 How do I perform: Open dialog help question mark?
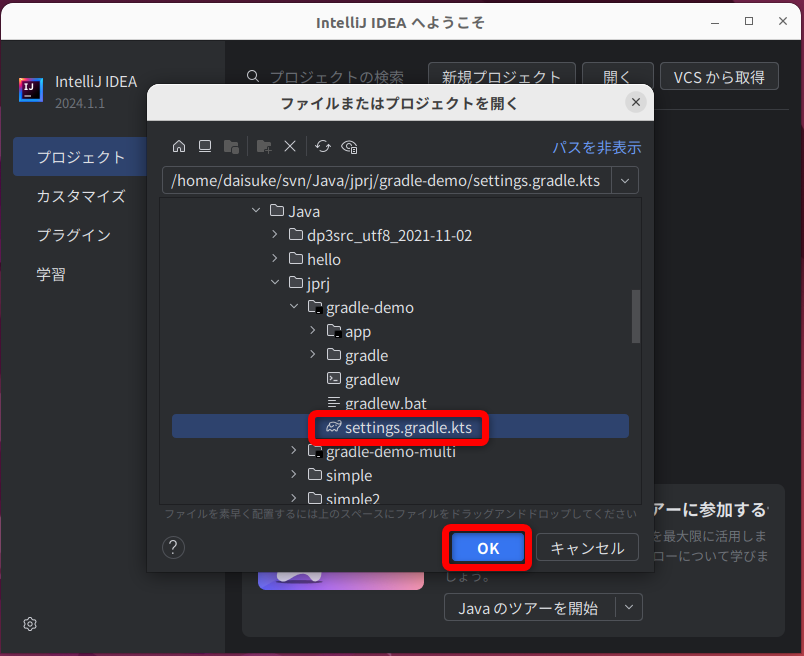173,548
